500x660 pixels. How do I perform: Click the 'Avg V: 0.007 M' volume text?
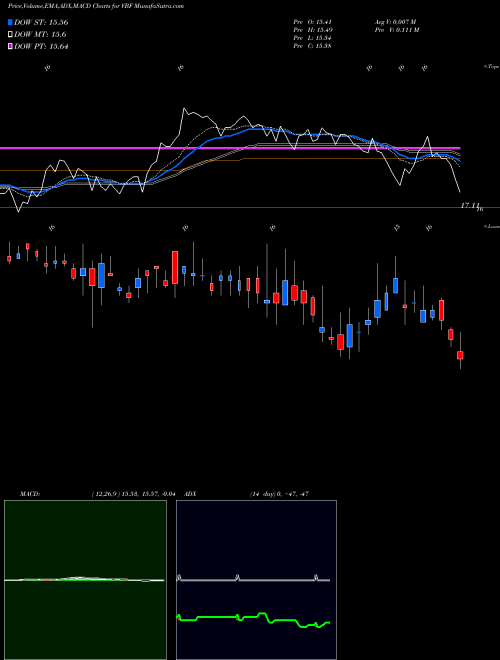396,22
